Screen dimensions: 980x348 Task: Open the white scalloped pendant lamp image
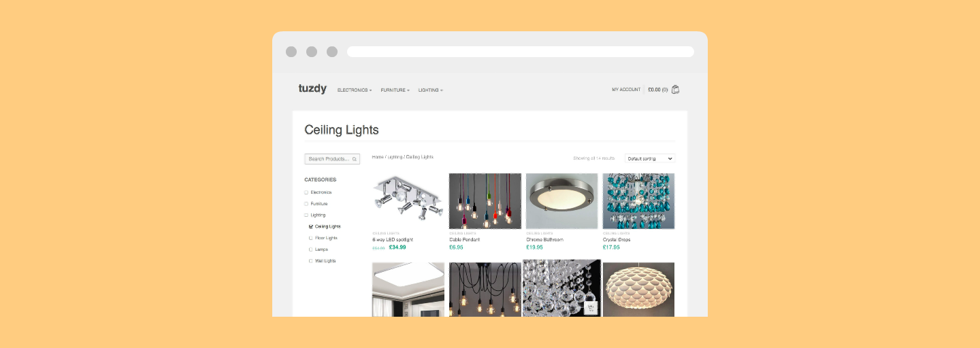coord(638,290)
